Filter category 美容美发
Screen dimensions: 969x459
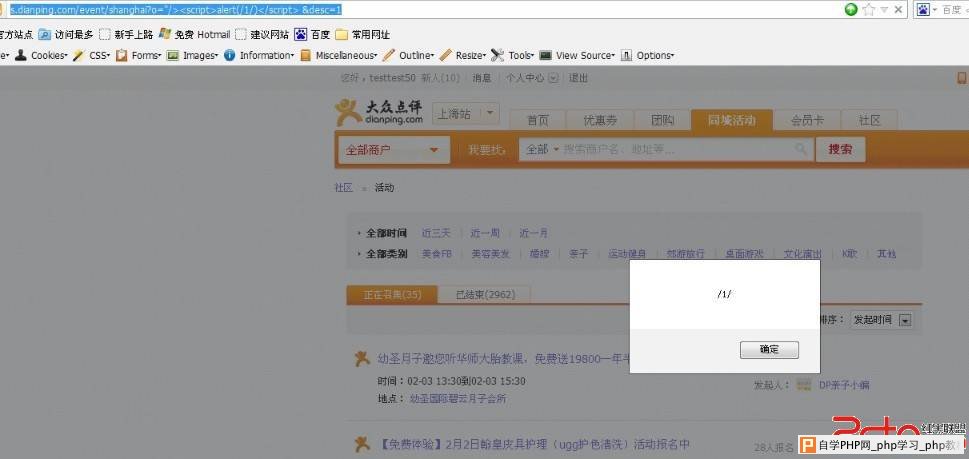(491, 253)
